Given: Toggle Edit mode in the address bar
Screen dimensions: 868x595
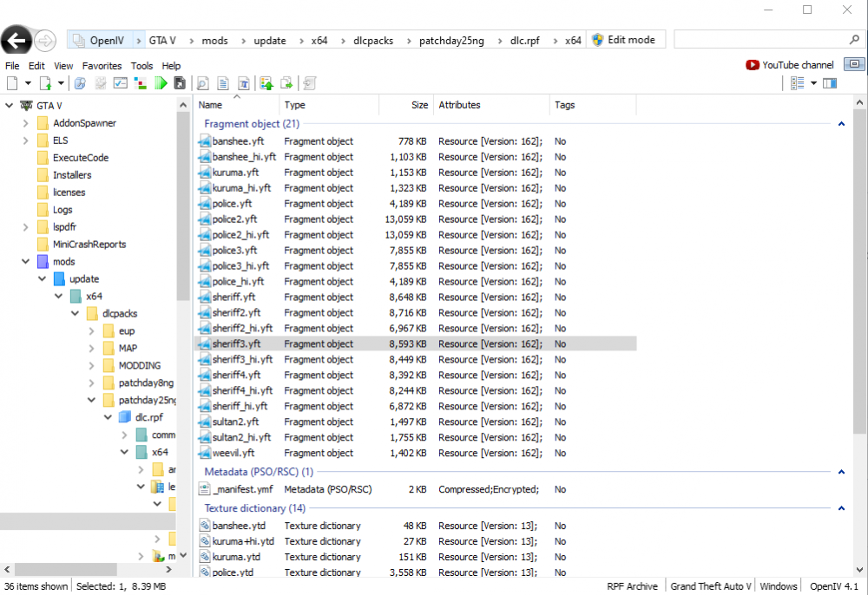Looking at the screenshot, I should (x=623, y=39).
